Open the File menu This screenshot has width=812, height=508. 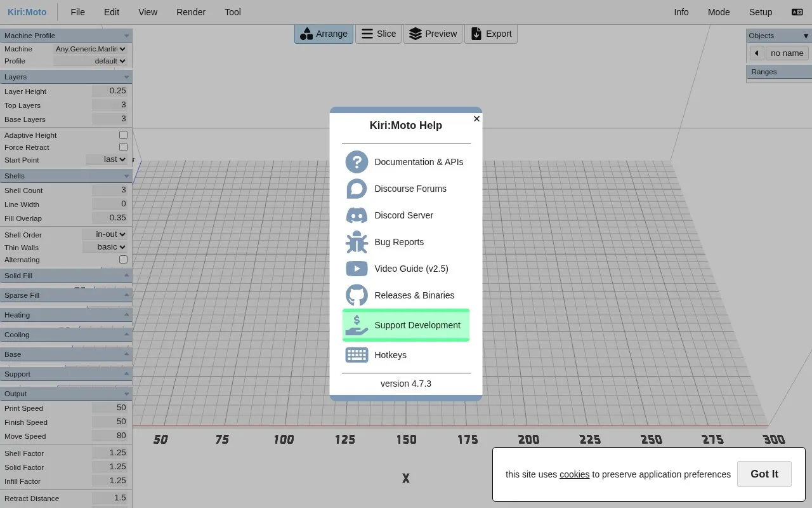(x=78, y=12)
